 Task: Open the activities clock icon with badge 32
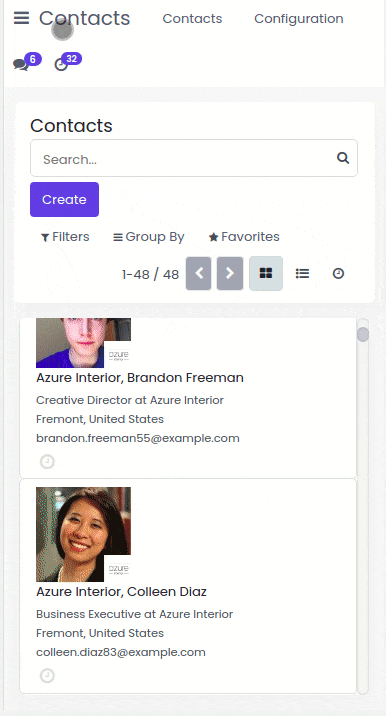pos(61,64)
